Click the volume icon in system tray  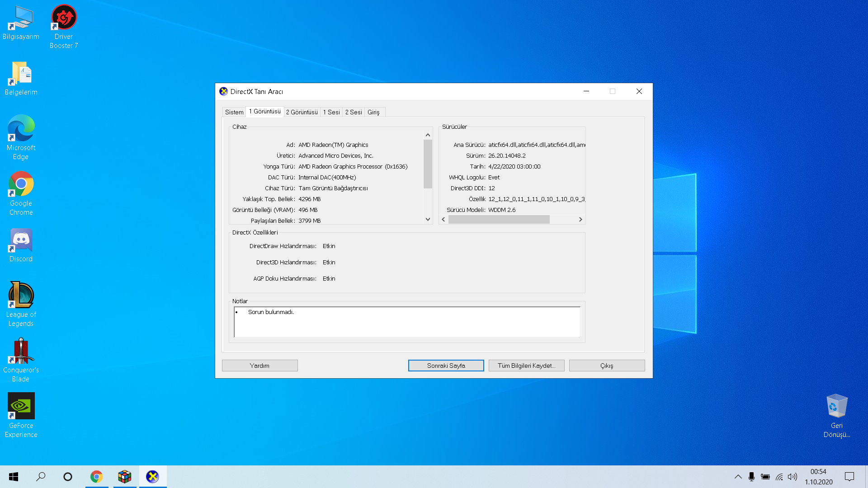(792, 477)
